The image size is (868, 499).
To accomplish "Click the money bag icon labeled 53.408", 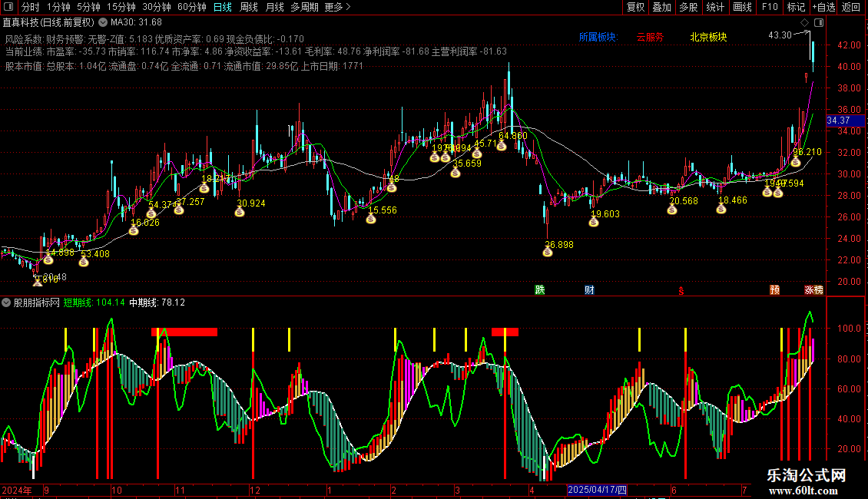I will 83,262.
